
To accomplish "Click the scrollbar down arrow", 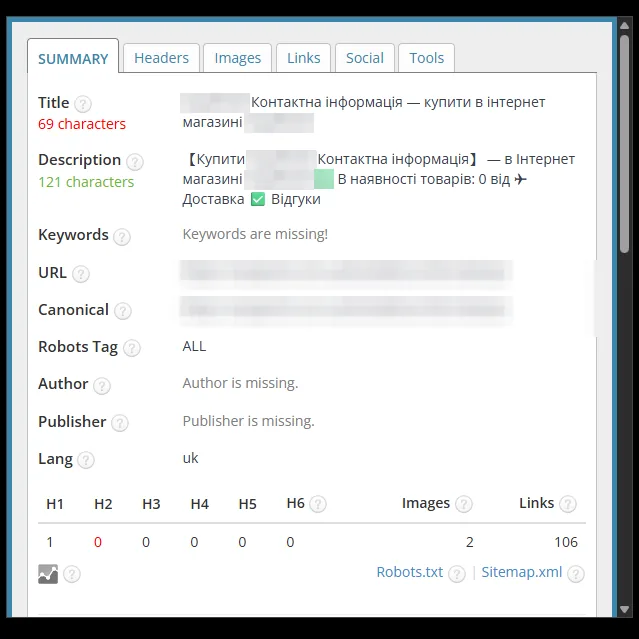I will [x=624, y=609].
